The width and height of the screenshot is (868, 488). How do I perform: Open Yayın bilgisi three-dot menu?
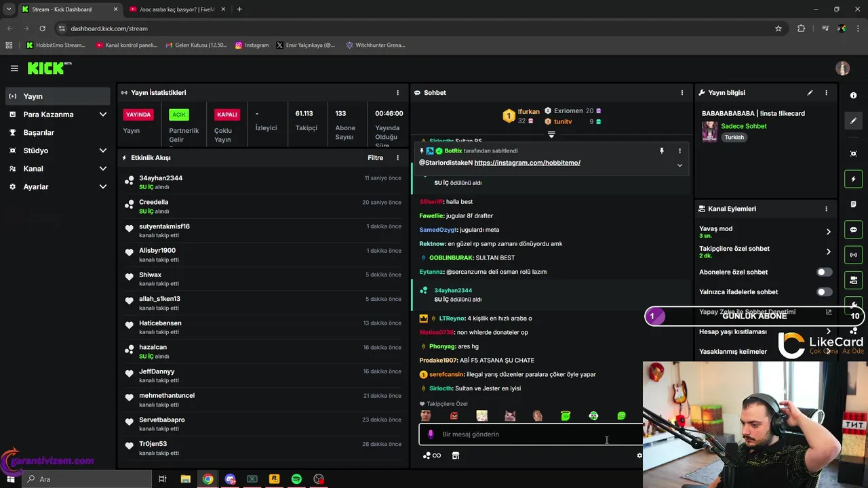click(826, 93)
